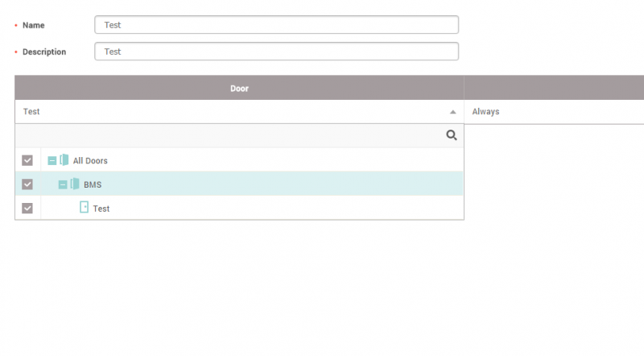Uncheck the BMS group checkbox
Image resolution: width=644 pixels, height=356 pixels.
point(27,184)
